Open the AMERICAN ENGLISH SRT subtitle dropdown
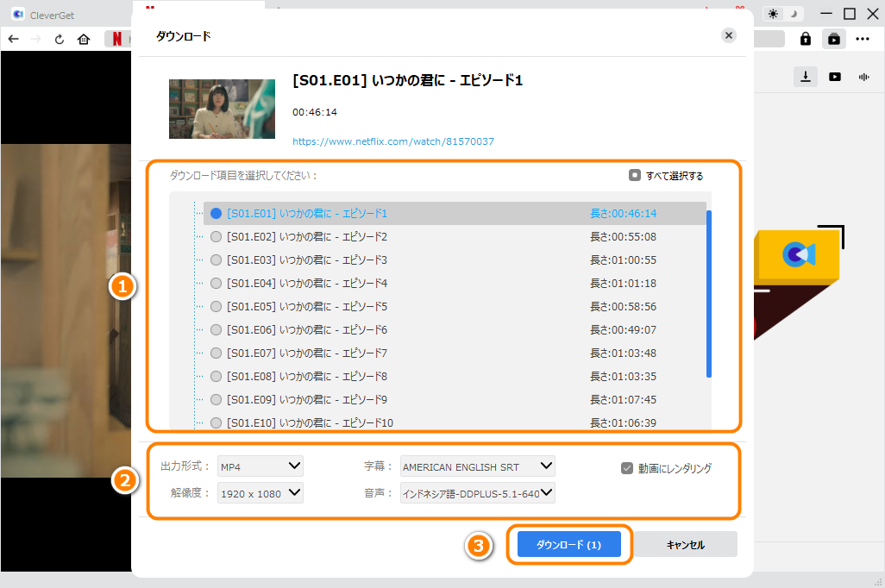The image size is (885, 588). pyautogui.click(x=478, y=466)
